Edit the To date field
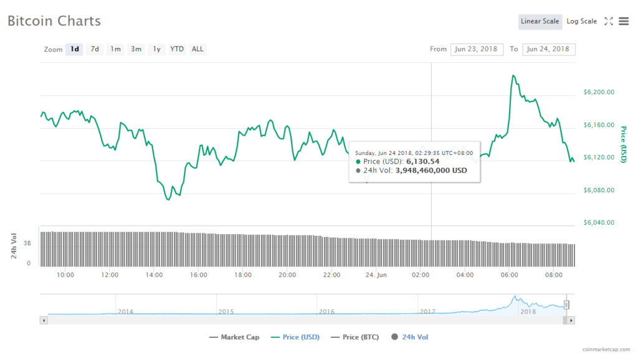This screenshot has width=638, height=364. pos(549,49)
